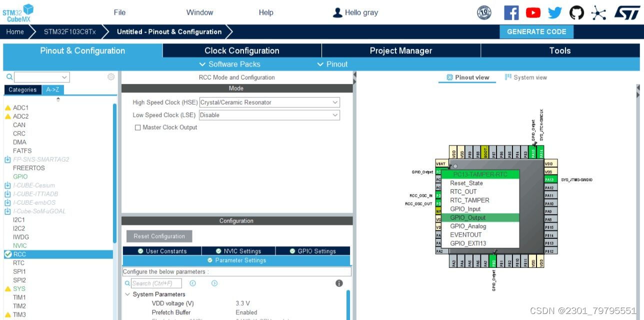Open the Twitter bird icon
Viewport: 644px width, 320px height.
tap(554, 13)
